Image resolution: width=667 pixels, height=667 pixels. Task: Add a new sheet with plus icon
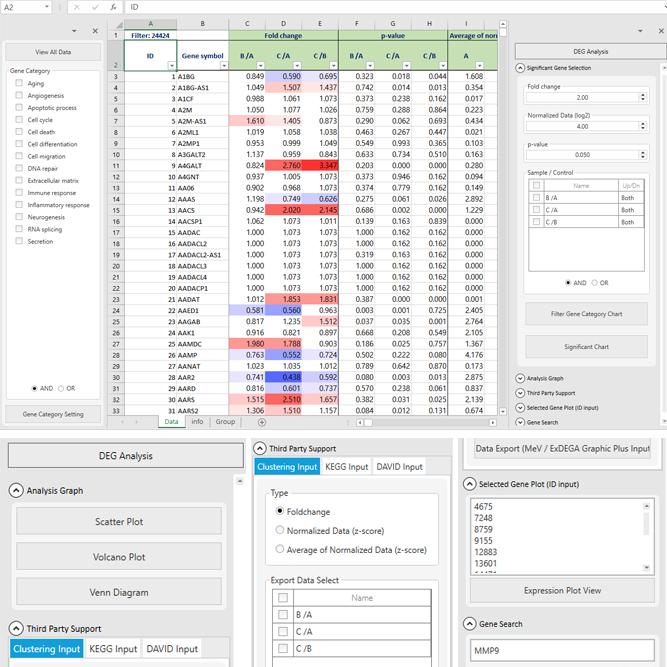[262, 422]
